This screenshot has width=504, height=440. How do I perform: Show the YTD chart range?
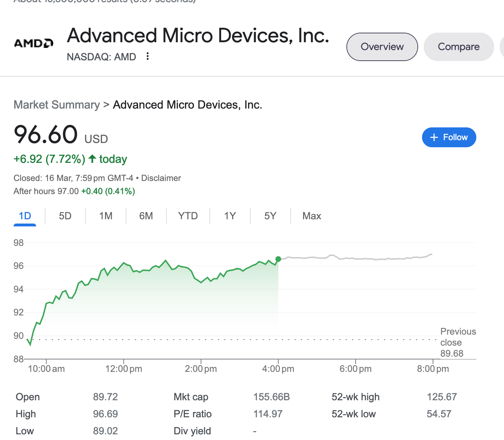coord(188,216)
